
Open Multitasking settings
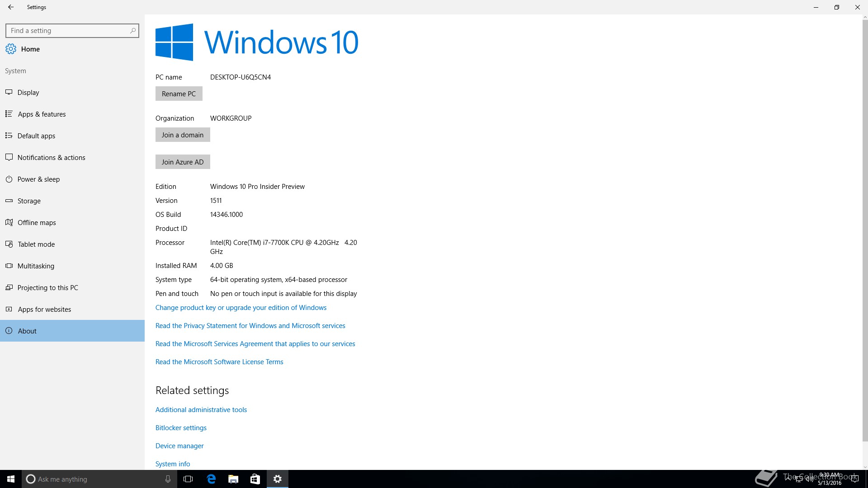coord(72,266)
